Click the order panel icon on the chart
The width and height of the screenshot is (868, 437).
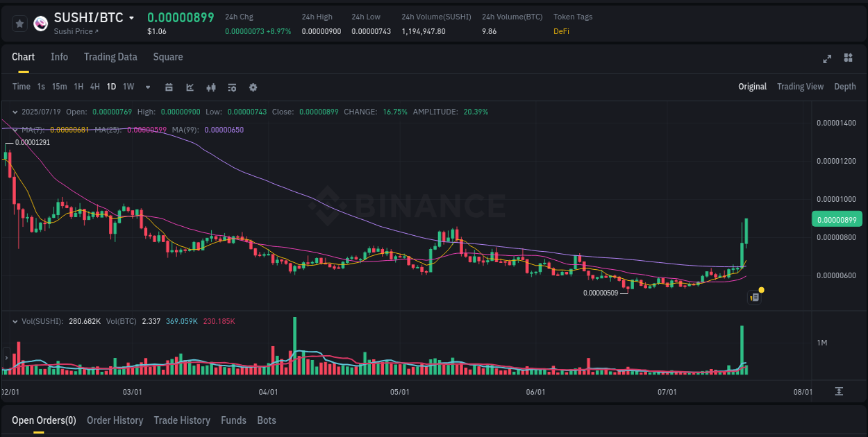pos(754,297)
